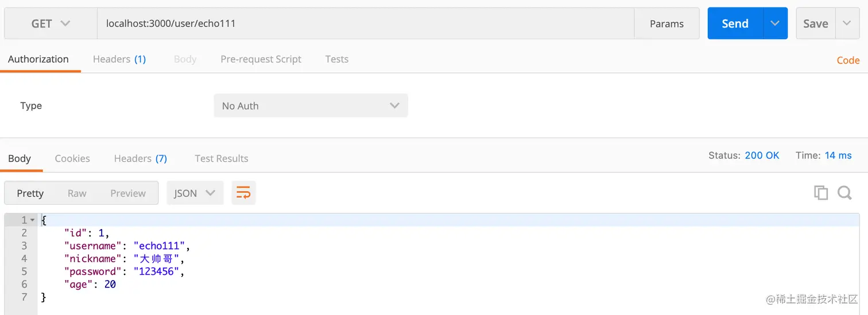
Task: Switch response view to Preview
Action: click(x=128, y=193)
